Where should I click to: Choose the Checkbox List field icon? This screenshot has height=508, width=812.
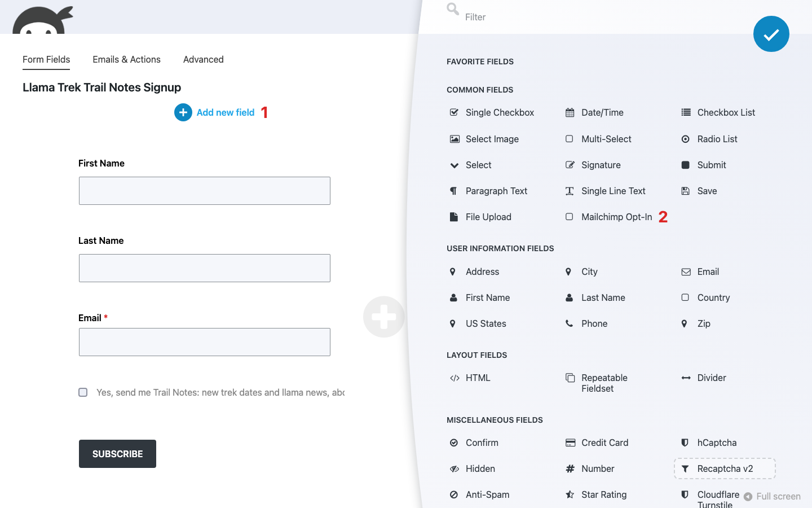(686, 112)
